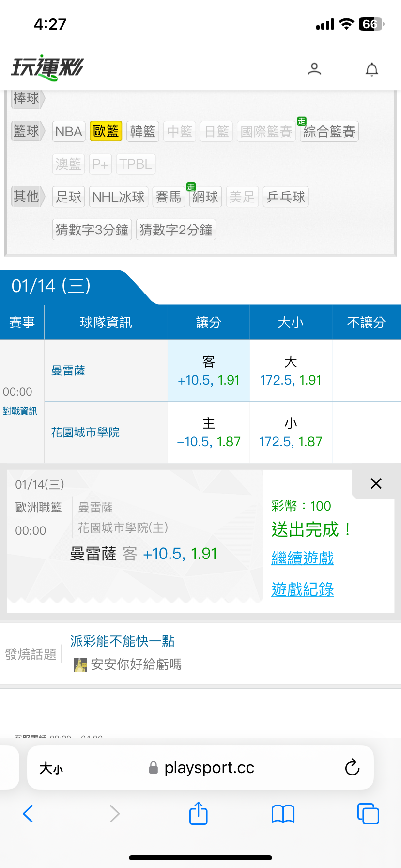
Task: Tap the 玩運彩 logo
Action: click(47, 67)
